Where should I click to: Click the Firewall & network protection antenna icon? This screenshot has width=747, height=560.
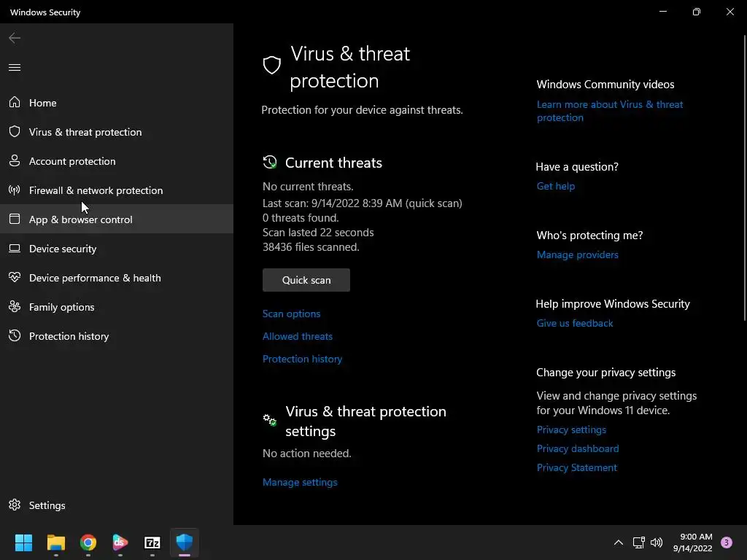pyautogui.click(x=15, y=190)
